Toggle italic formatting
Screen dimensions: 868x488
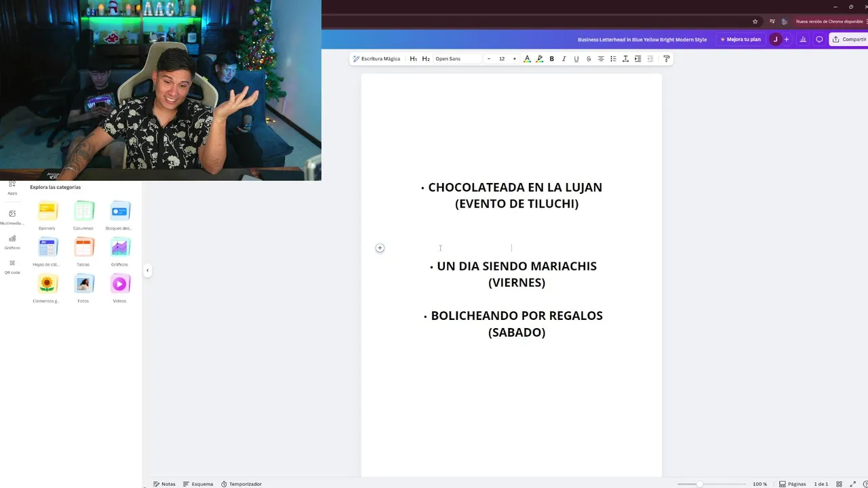point(564,59)
